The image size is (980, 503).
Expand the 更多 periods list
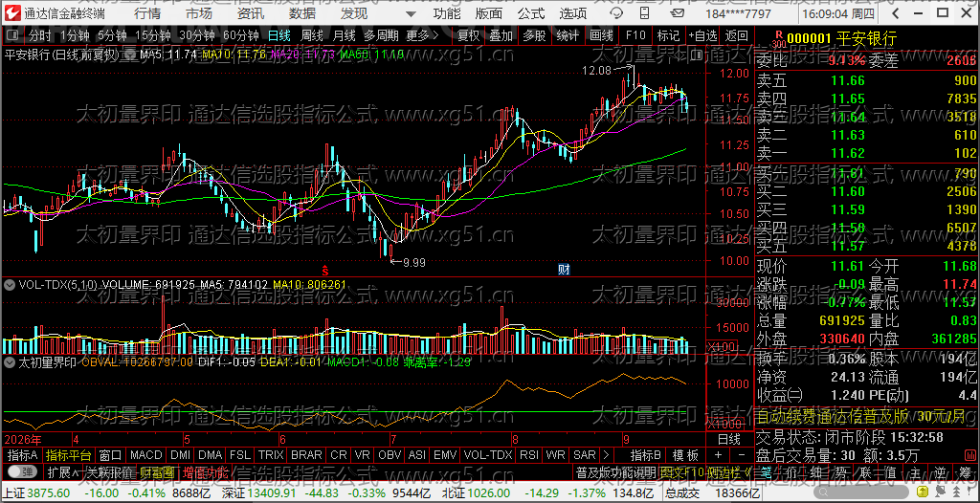[423, 36]
